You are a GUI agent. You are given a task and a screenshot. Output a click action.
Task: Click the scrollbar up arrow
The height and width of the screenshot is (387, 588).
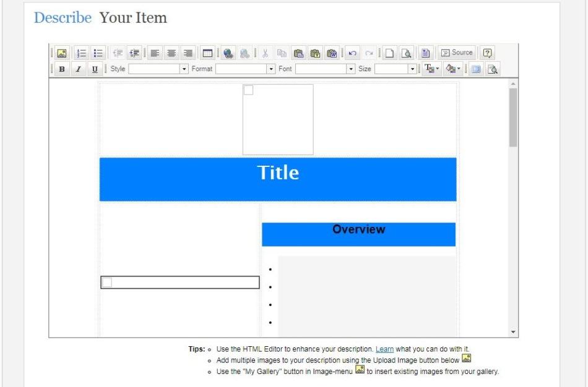[x=513, y=83]
